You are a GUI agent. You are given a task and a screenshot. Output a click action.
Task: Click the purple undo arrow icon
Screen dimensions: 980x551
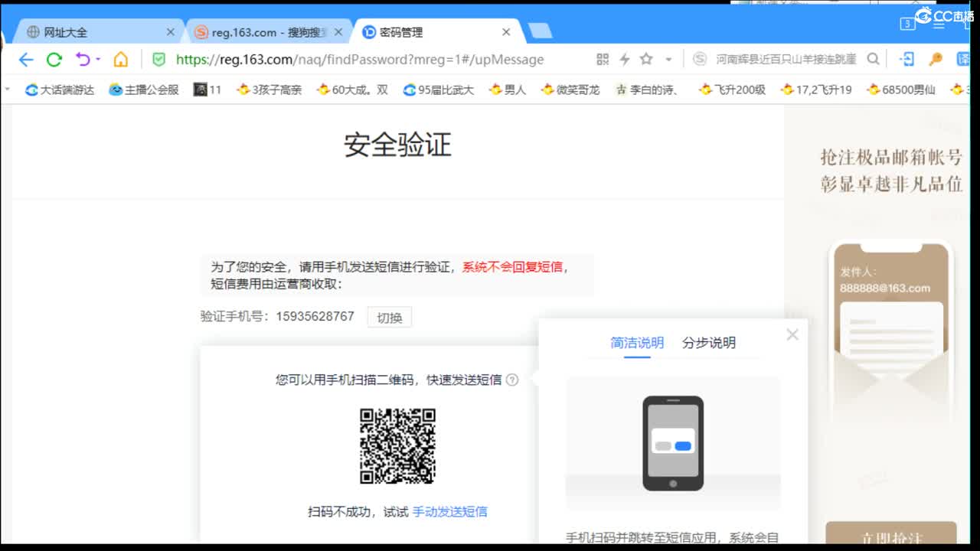[x=83, y=60]
